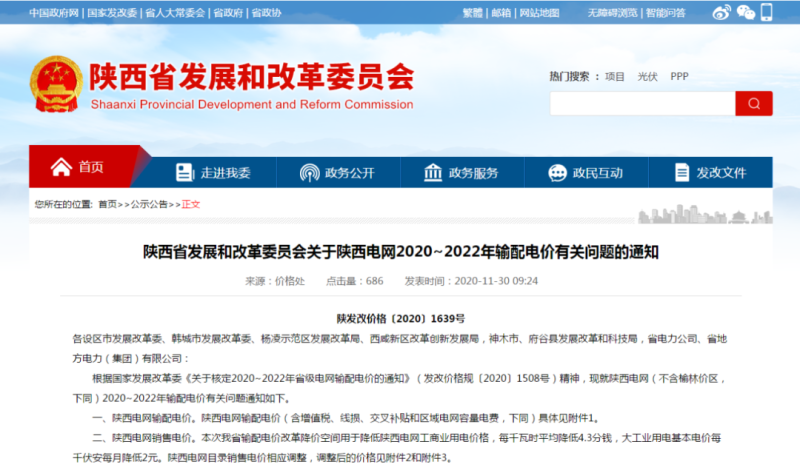
Task: Follow the 中国政府网 link
Action: pyautogui.click(x=54, y=13)
